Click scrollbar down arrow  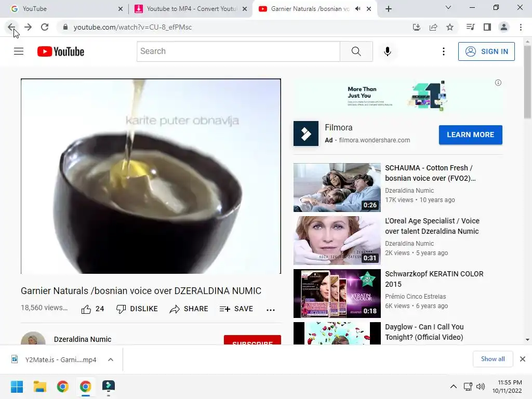527,340
